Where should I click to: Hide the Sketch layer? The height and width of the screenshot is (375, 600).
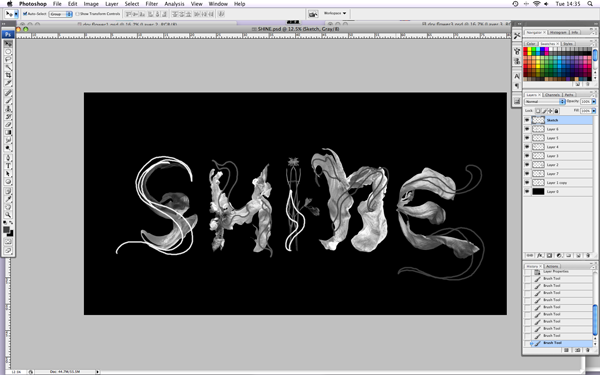pyautogui.click(x=527, y=120)
